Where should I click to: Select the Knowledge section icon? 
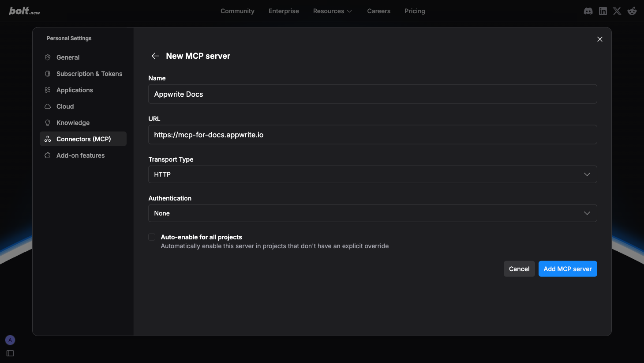pos(47,122)
